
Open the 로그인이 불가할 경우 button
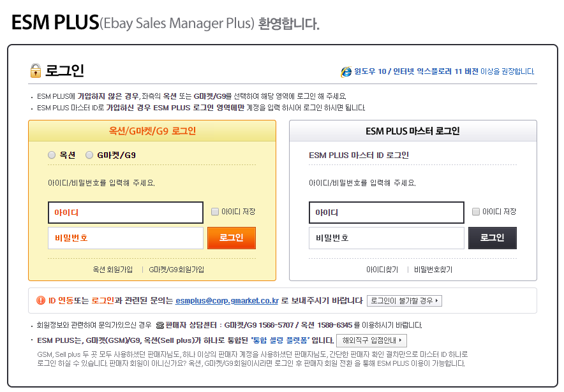click(x=404, y=301)
